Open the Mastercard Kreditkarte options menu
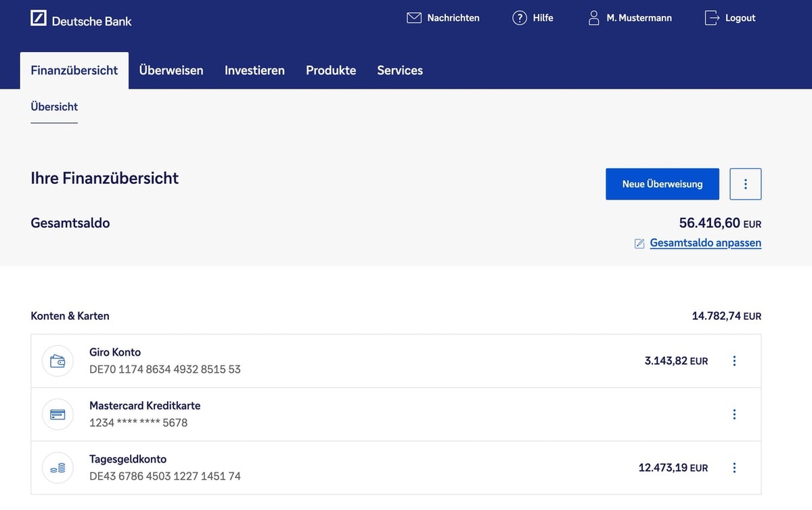 [734, 415]
